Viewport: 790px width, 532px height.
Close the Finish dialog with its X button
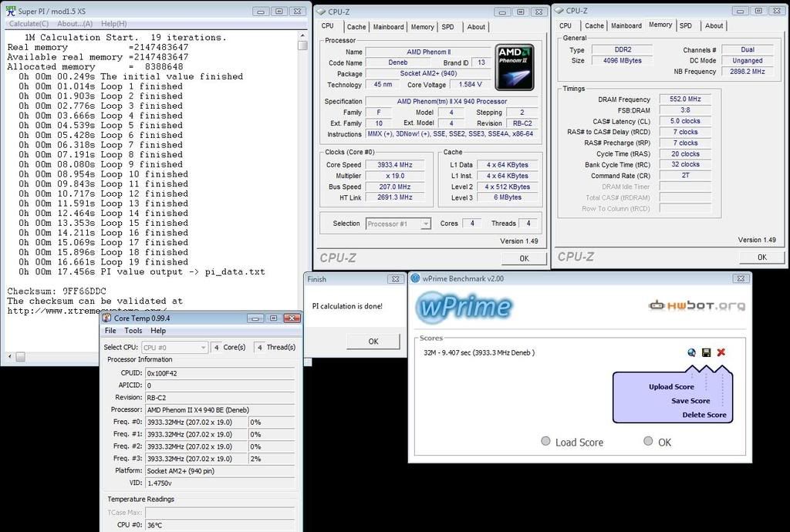[396, 279]
